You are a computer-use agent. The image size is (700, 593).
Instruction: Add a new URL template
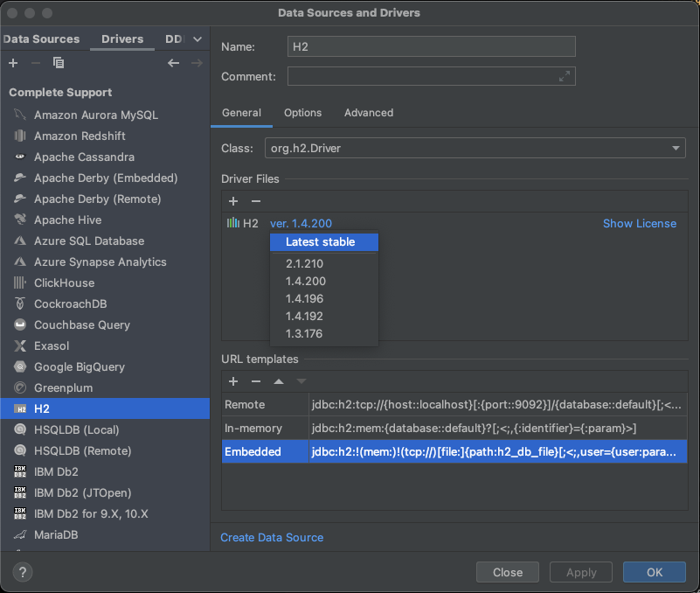tap(233, 381)
